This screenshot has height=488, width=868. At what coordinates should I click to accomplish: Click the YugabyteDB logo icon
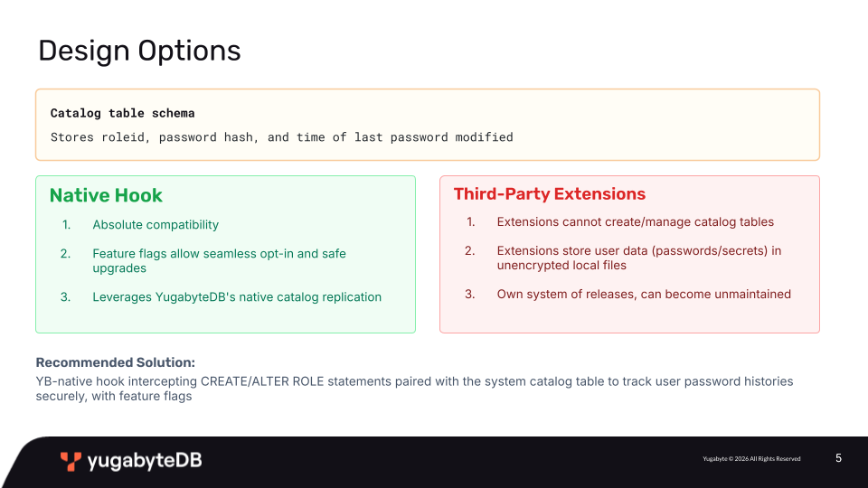click(71, 461)
